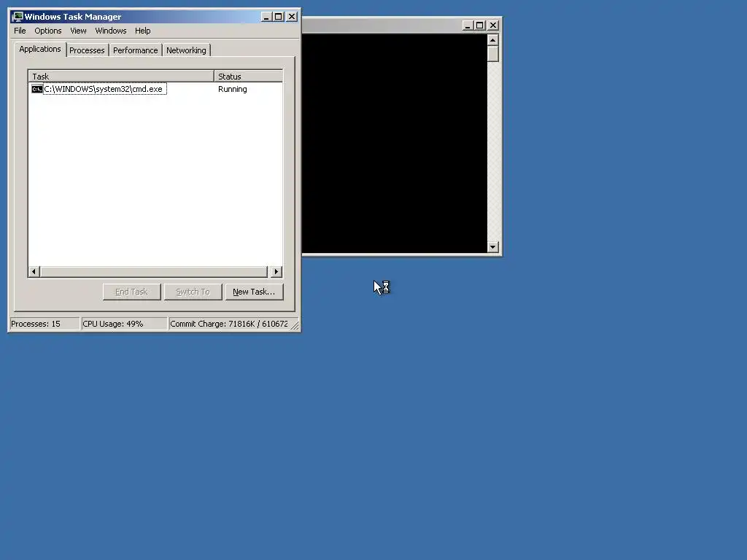Switch to the Applications tab
The height and width of the screenshot is (560, 747).
tap(40, 49)
